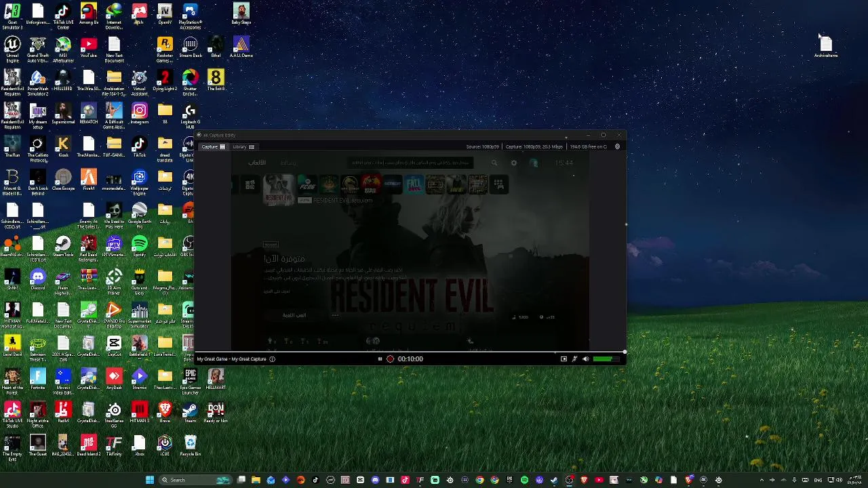This screenshot has width=868, height=488.
Task: Select the Google Earth Pro icon
Action: (x=139, y=216)
